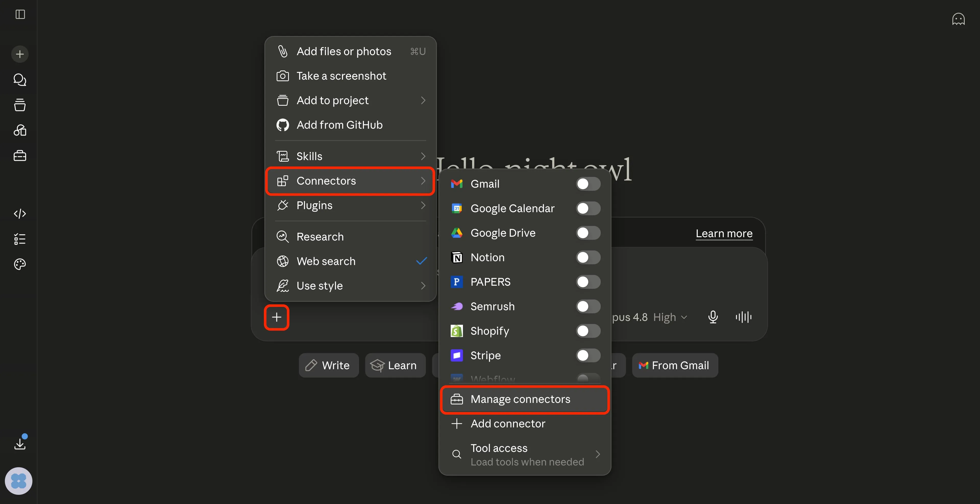Screen dimensions: 980x504
Task: Open the user avatar at sidebar bottom
Action: pos(19,481)
